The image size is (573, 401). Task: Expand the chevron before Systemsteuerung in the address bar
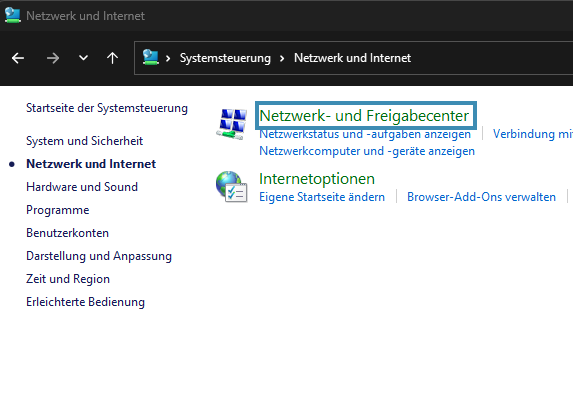click(168, 58)
